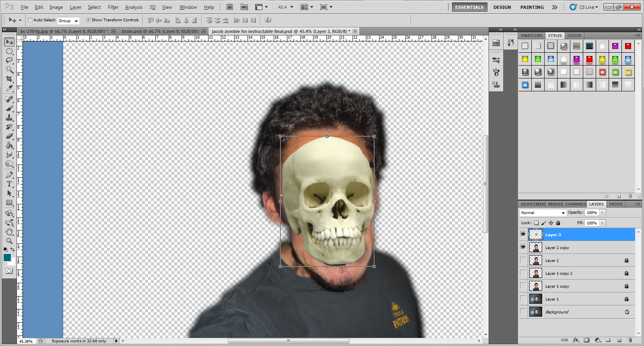Open the Opacity slider arrow
Screen dimensions: 644x346
(603, 212)
